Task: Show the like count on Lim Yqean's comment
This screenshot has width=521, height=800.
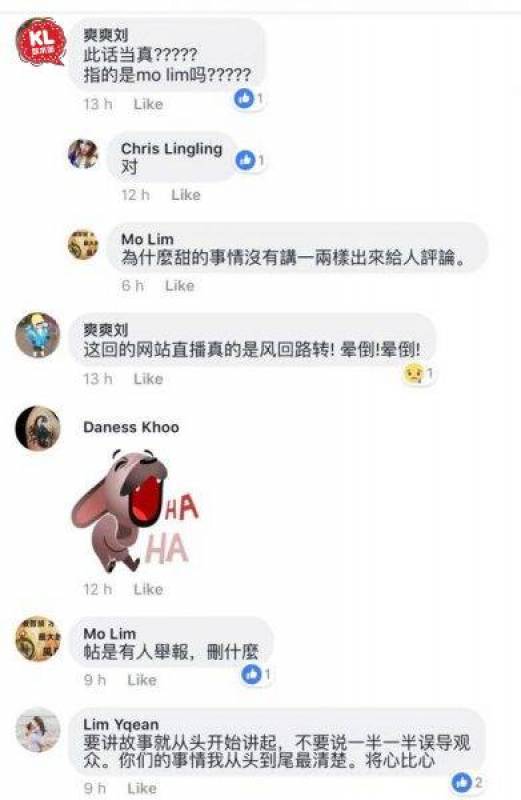Action: coord(467,782)
